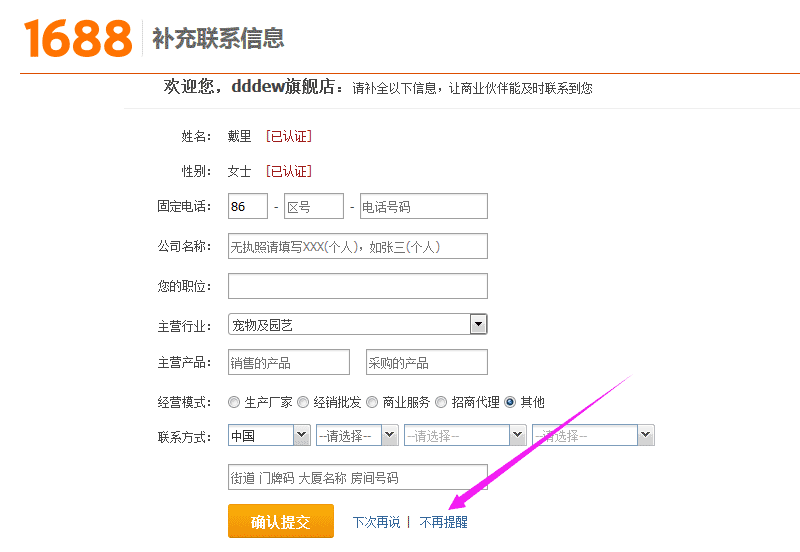
Task: Click the 下次再说 link
Action: 377,522
